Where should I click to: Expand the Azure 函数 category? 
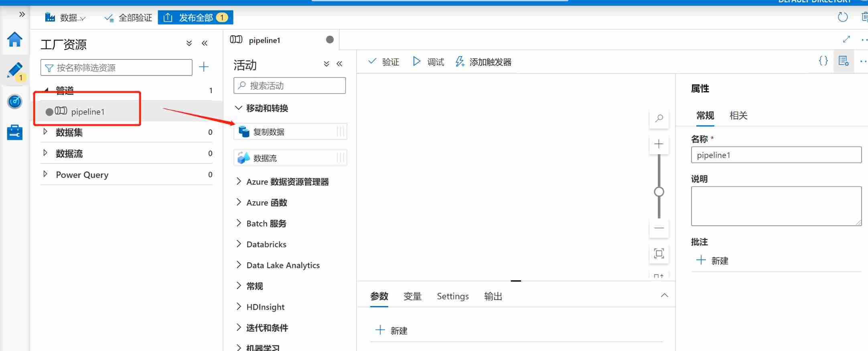[239, 202]
